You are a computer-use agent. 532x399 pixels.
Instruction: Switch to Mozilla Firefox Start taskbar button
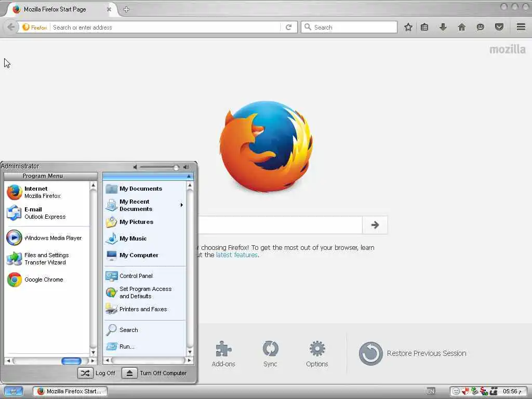70,392
